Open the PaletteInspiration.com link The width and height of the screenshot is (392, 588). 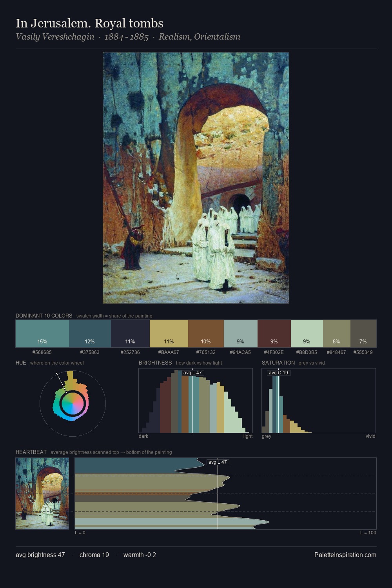pos(345,555)
